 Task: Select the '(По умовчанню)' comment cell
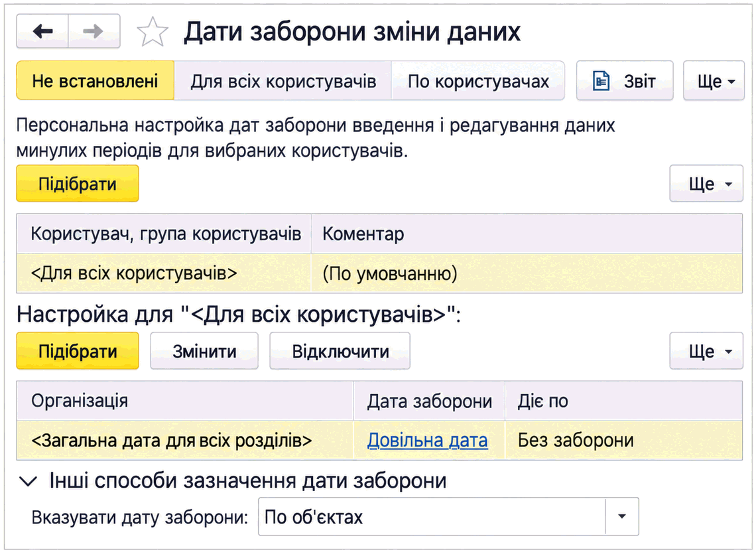527,273
